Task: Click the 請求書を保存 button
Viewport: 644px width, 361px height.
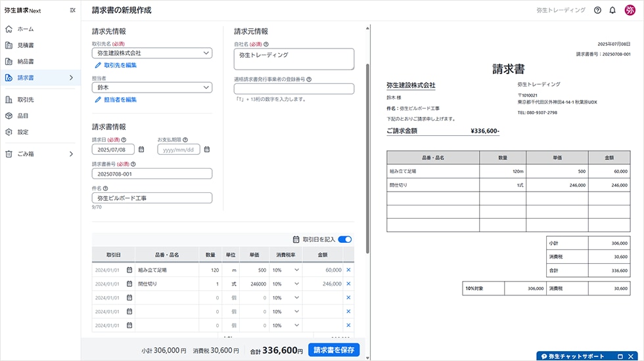Action: point(334,350)
